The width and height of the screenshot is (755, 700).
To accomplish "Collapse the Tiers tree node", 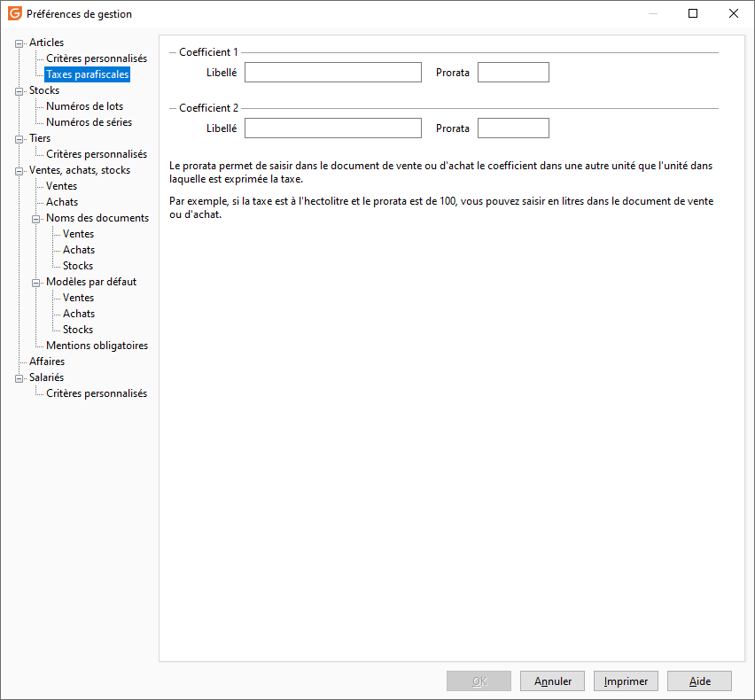I will pyautogui.click(x=19, y=140).
